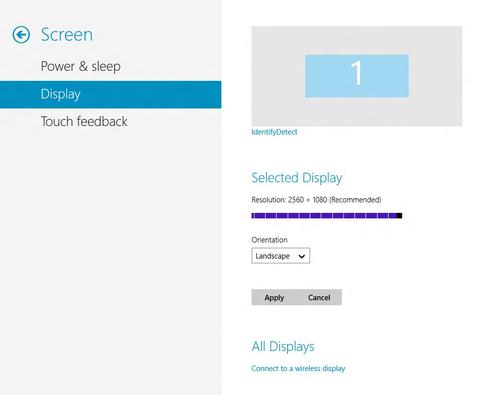Apply the display changes
The image size is (480, 395).
[274, 297]
